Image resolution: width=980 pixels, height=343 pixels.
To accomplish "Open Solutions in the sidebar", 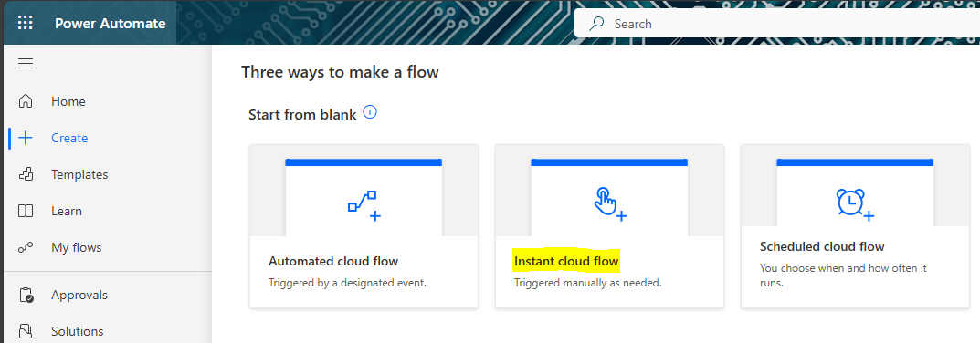I will pos(78,331).
